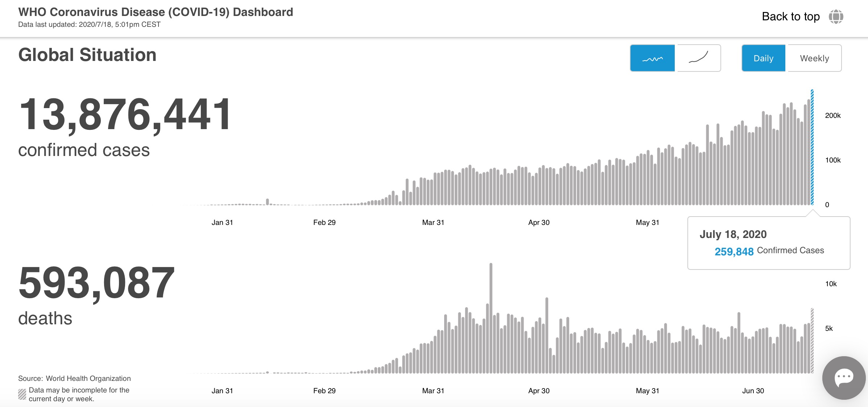Click the 13,876,441 confirmed cases figure
Screen dimensions: 868x407
click(x=124, y=115)
